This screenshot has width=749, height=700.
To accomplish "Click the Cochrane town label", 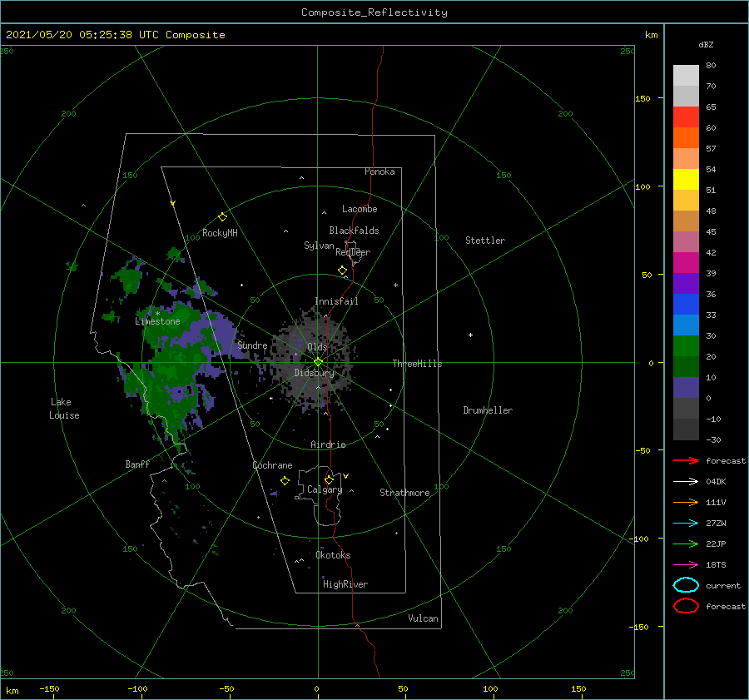I will tap(272, 465).
